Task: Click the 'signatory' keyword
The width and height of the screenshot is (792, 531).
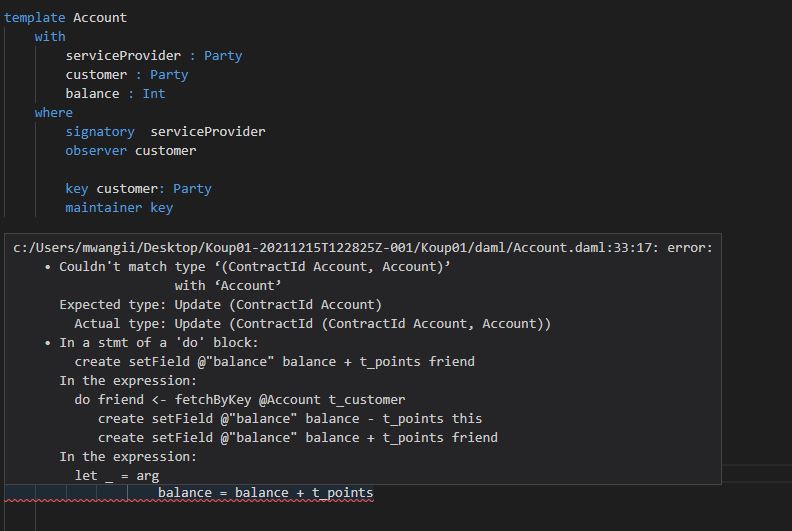Action: [99, 132]
